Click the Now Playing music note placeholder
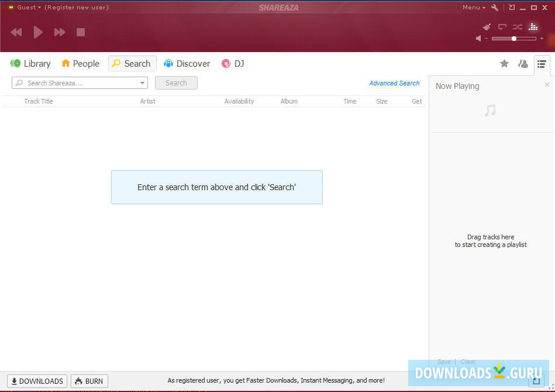The width and height of the screenshot is (555, 392). 490,111
